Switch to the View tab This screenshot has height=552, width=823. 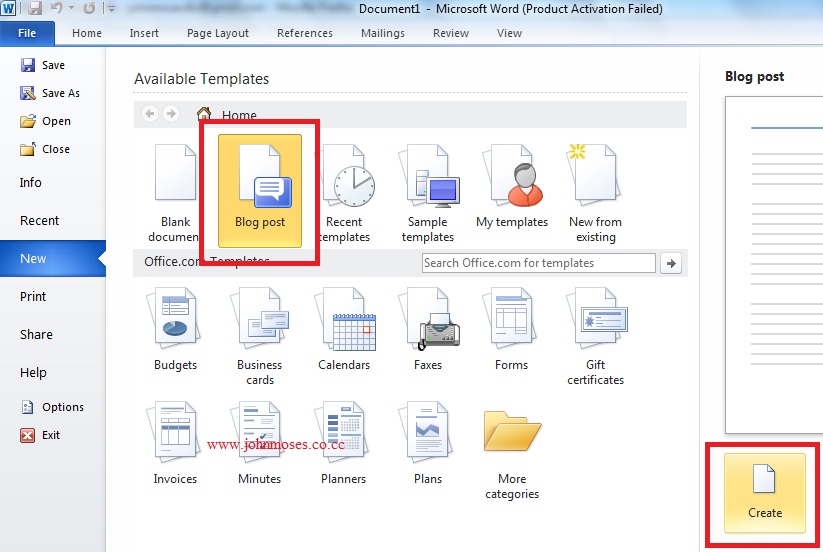coord(509,33)
